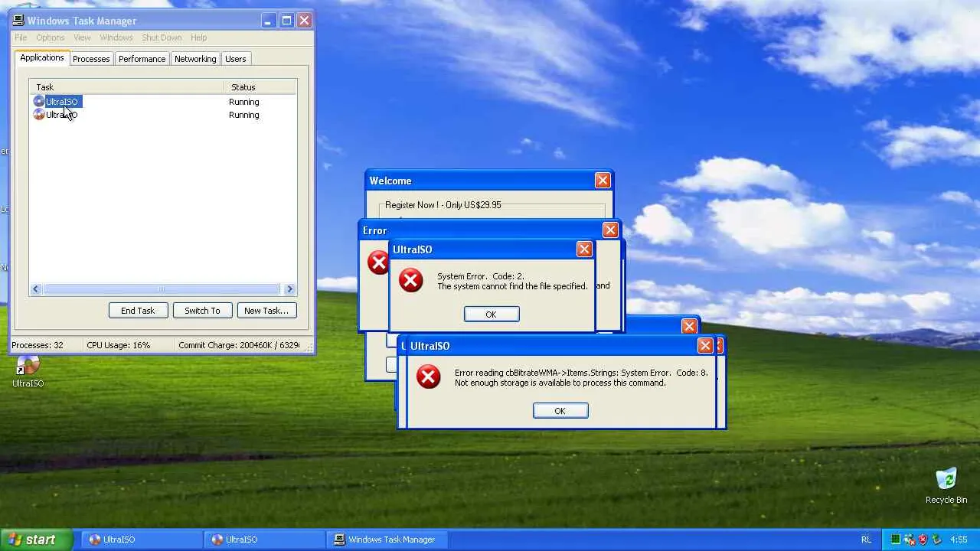
Task: Click the disc icon of the unselected UltraISO task
Action: click(x=39, y=115)
